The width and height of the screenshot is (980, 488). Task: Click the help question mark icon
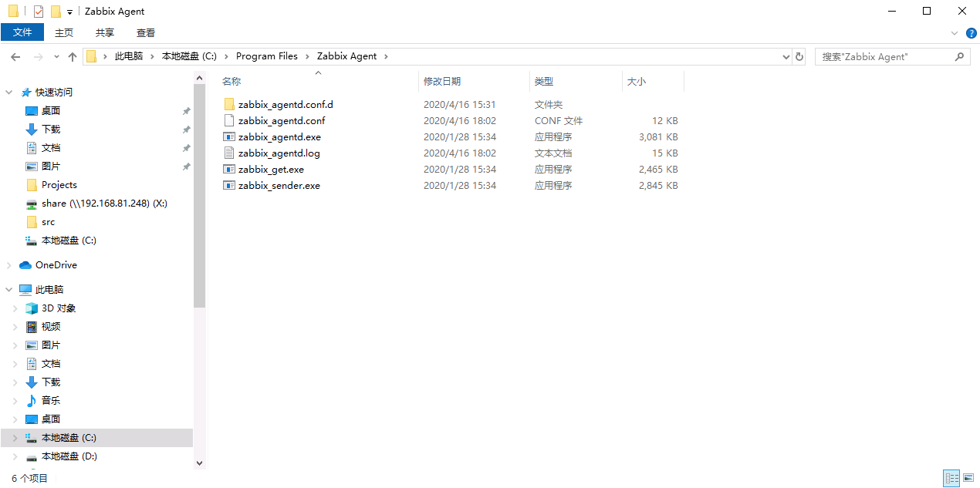[x=972, y=33]
